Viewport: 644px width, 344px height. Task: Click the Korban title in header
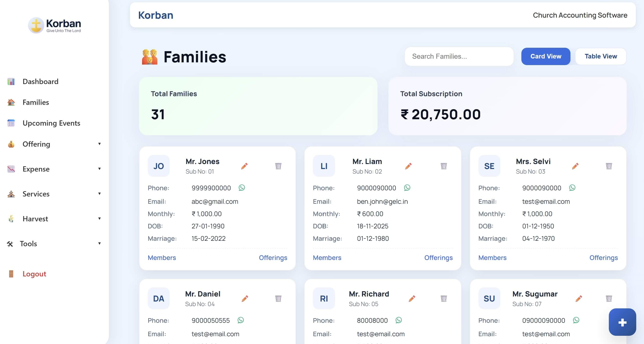156,15
